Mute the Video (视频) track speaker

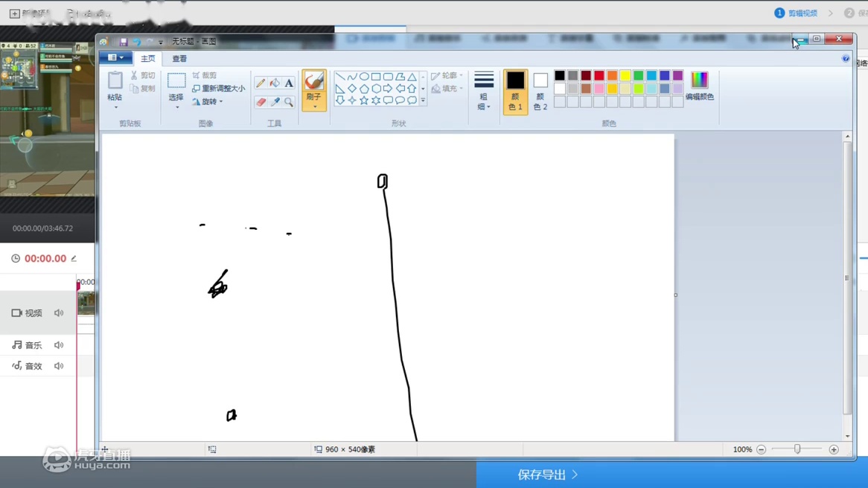point(59,313)
